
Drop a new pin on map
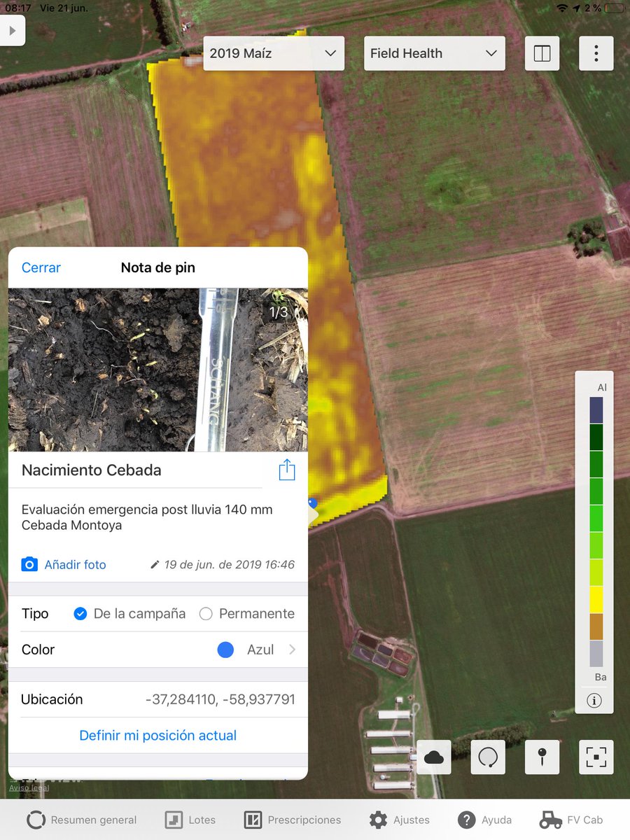pyautogui.click(x=542, y=757)
